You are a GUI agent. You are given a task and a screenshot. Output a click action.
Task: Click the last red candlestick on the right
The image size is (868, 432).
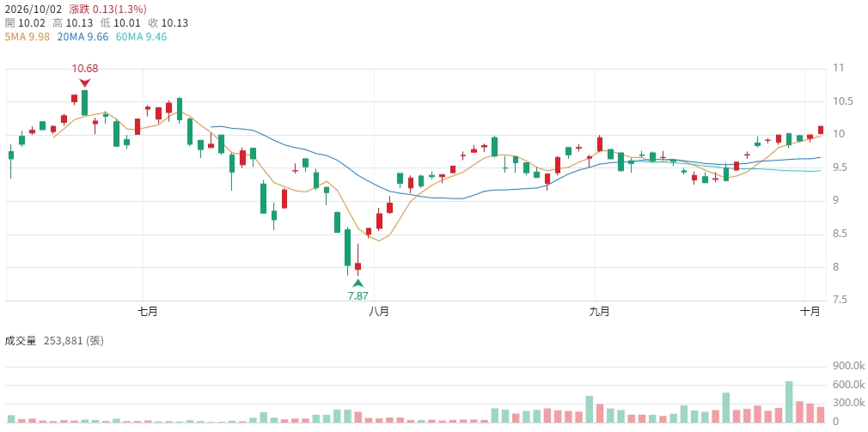(821, 130)
